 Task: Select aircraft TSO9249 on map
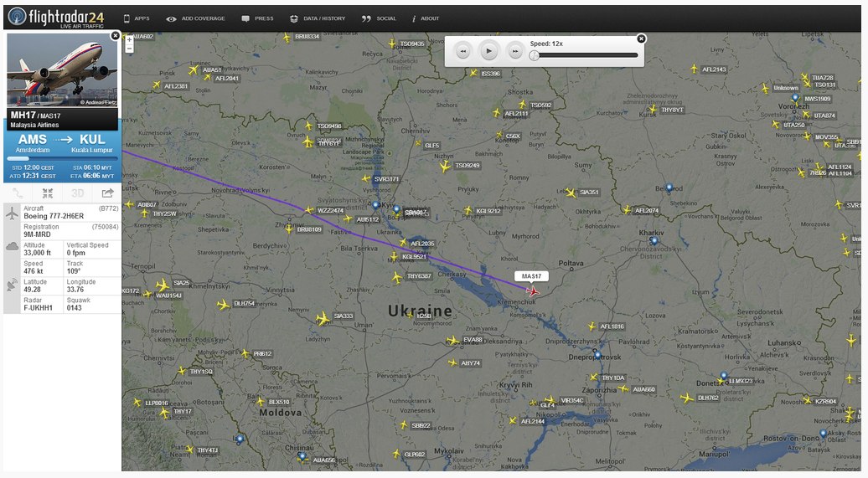[x=445, y=166]
